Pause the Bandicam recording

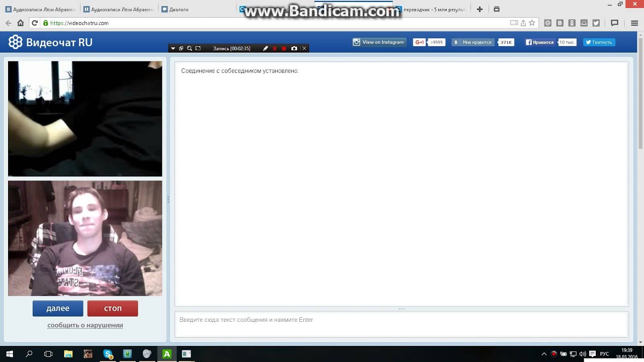click(275, 49)
